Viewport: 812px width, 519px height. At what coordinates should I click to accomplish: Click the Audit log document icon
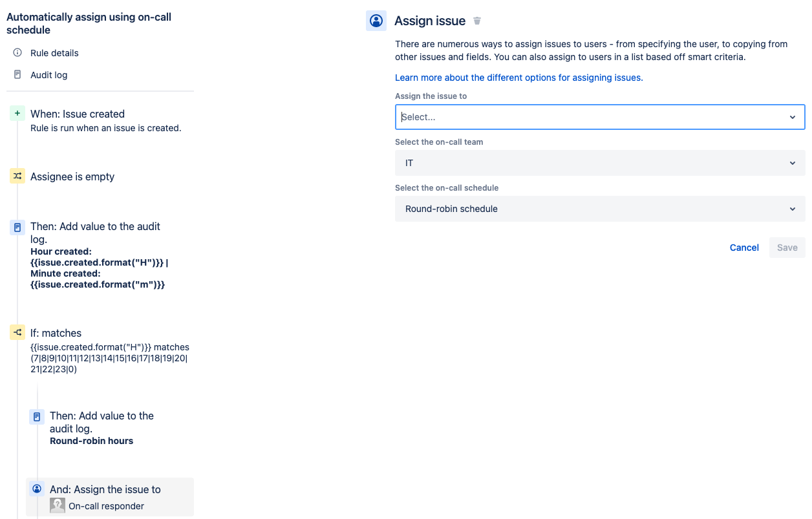pos(17,74)
